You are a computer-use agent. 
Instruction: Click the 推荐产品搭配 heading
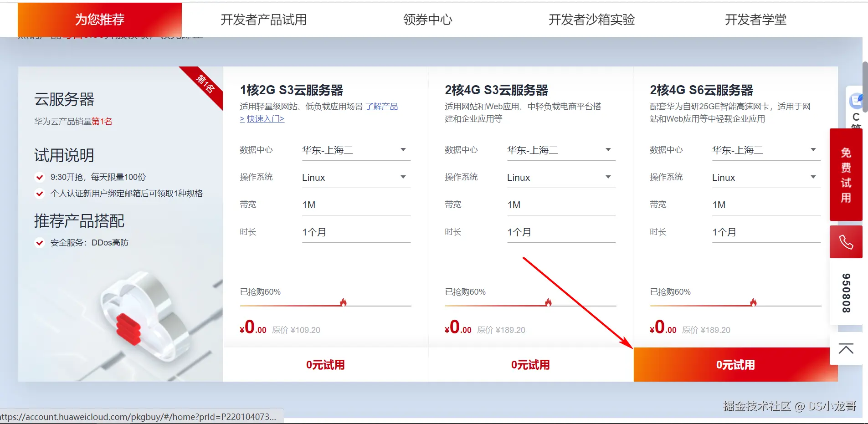click(79, 221)
